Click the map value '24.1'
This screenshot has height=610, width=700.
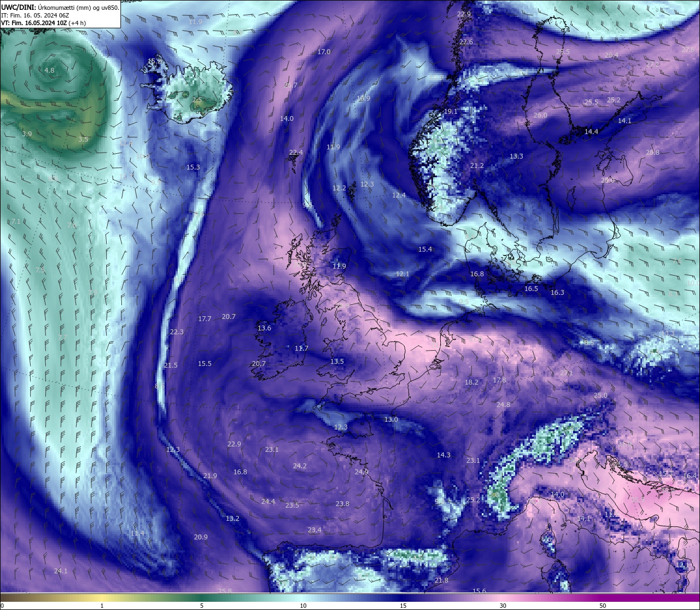coord(61,571)
